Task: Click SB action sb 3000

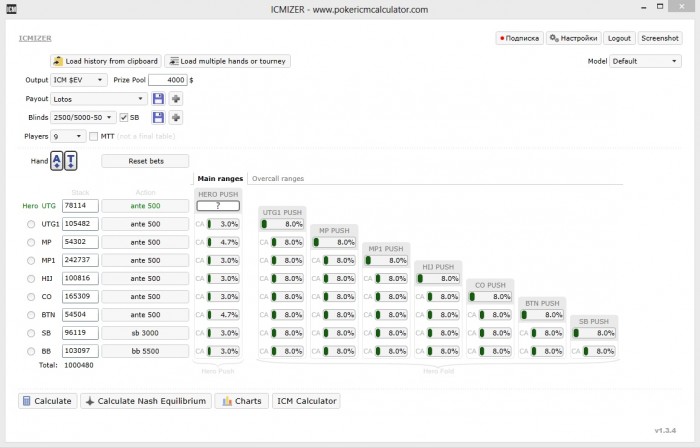Action: click(145, 333)
